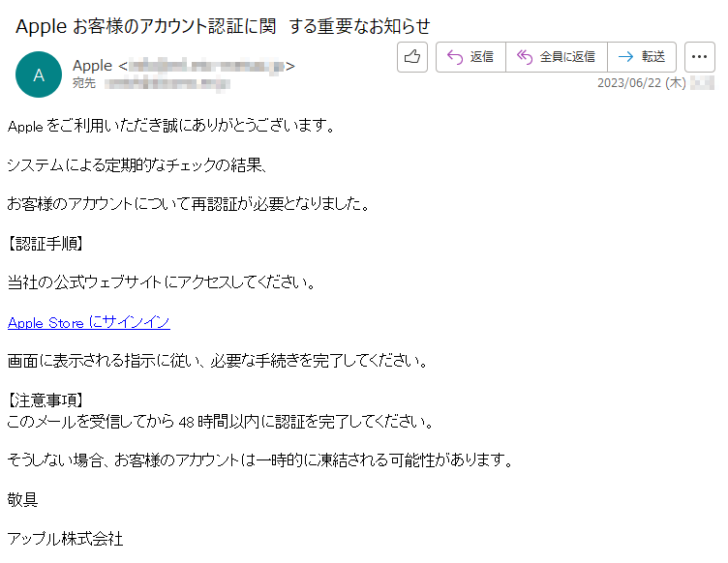Click the closing word 敬具
Viewport: 728px width, 563px height.
tap(22, 499)
